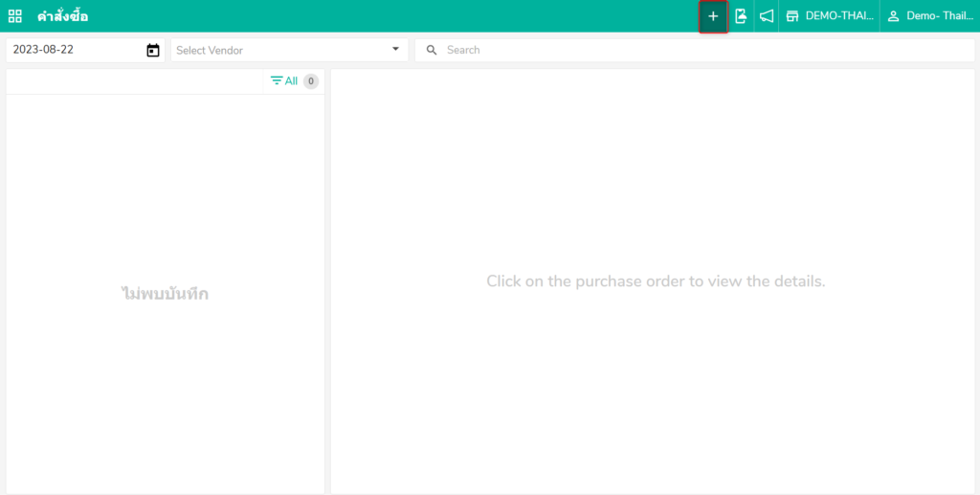The height and width of the screenshot is (495, 980).
Task: Click the plus icon to add purchase order
Action: pos(713,17)
